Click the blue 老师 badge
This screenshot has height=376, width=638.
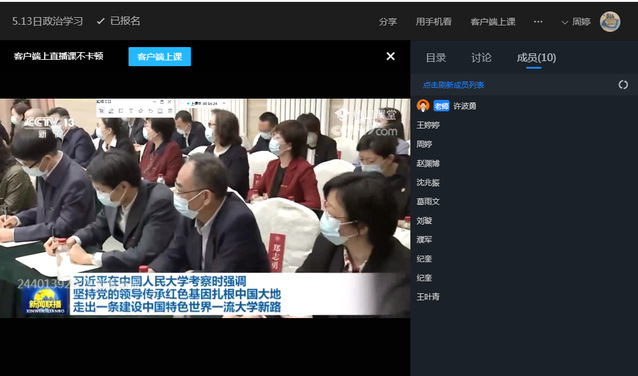[441, 106]
